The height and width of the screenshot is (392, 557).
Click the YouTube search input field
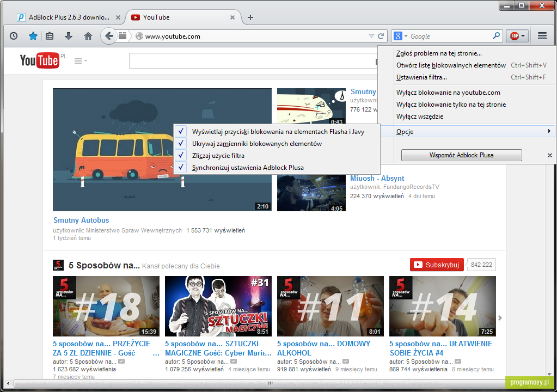click(253, 61)
